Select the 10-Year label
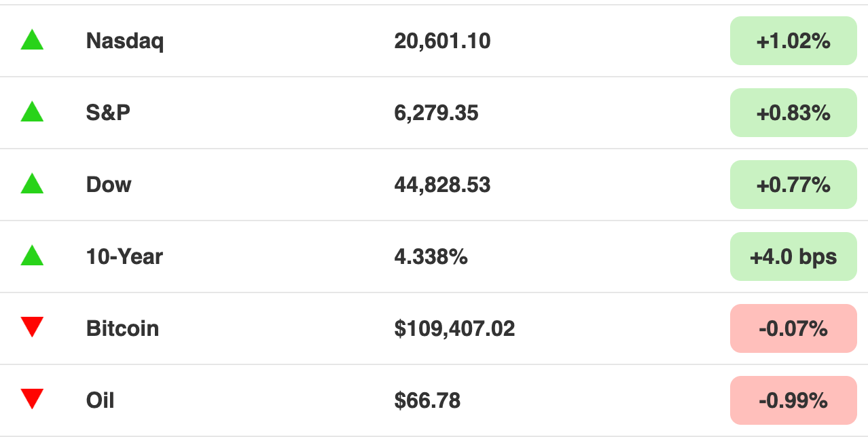The width and height of the screenshot is (868, 437). pos(125,256)
